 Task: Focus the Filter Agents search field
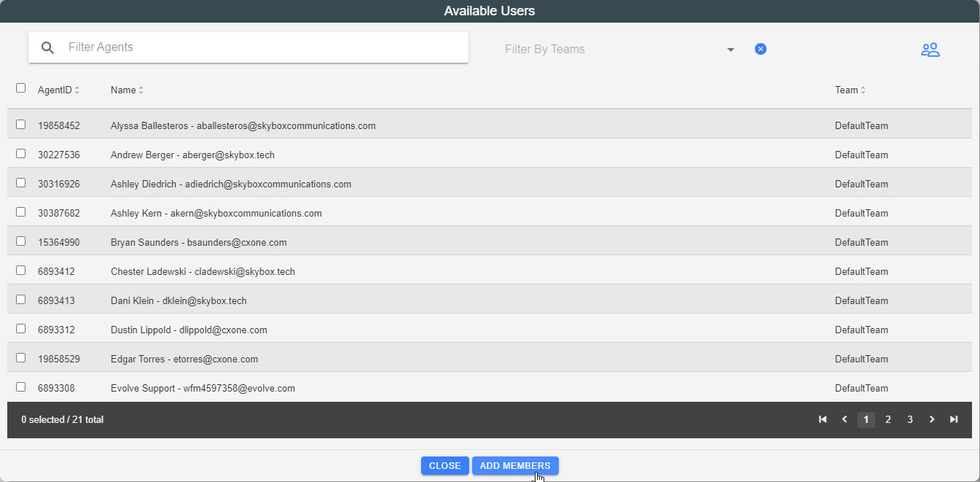click(x=262, y=47)
